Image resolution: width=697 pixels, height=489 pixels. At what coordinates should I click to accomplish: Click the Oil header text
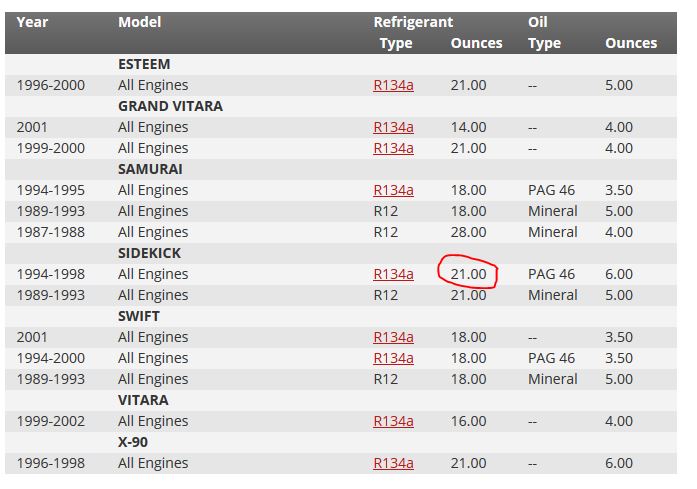(537, 21)
